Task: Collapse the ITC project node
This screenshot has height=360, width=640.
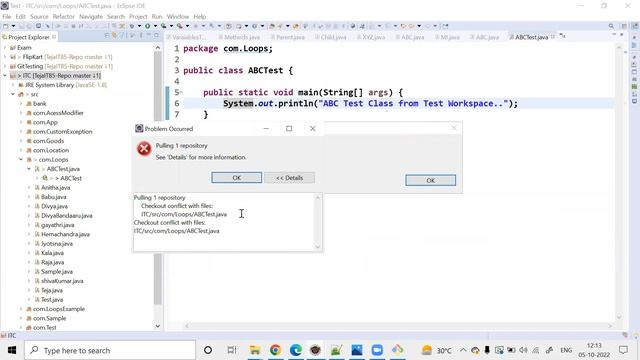Action: pyautogui.click(x=5, y=76)
